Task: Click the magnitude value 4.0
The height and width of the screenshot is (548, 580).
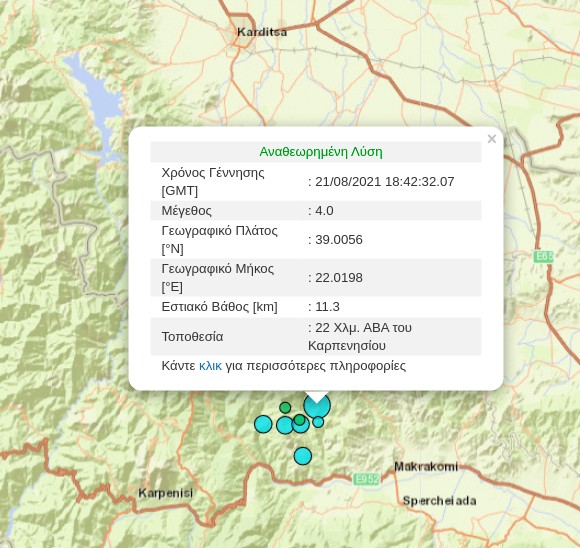Action: [324, 211]
